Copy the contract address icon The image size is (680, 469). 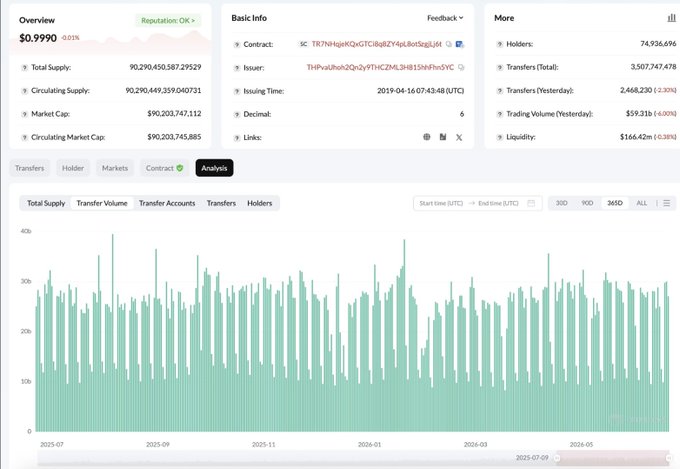point(449,44)
